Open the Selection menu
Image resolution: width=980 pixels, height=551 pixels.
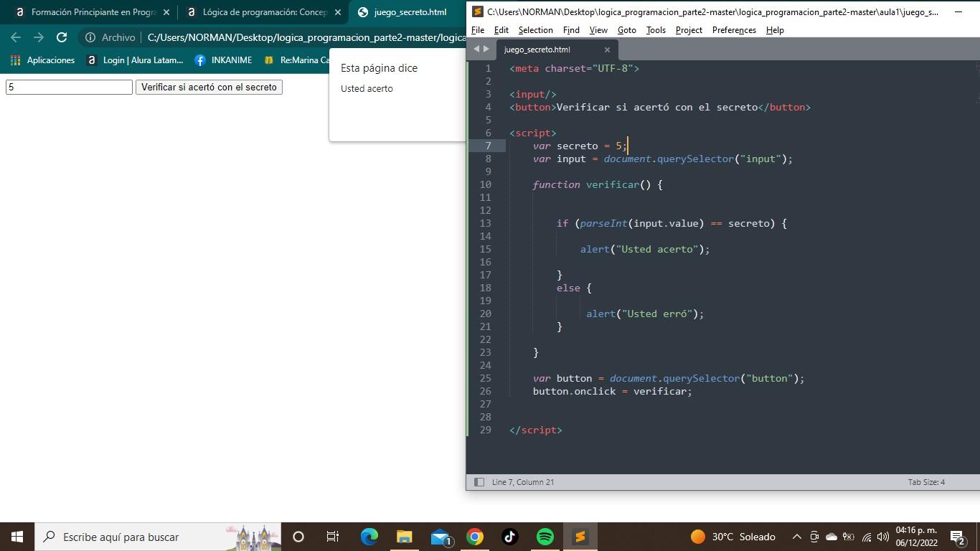click(535, 30)
